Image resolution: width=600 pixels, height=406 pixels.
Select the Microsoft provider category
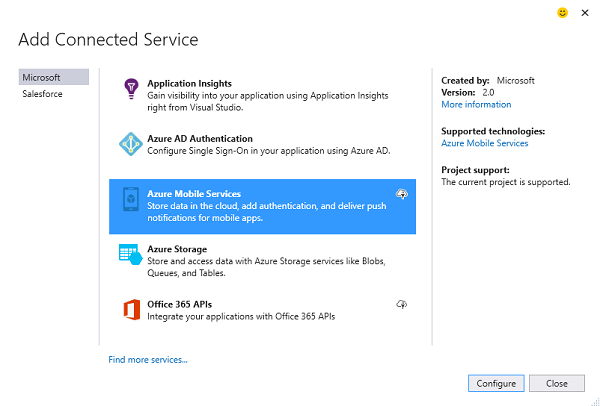pos(54,77)
